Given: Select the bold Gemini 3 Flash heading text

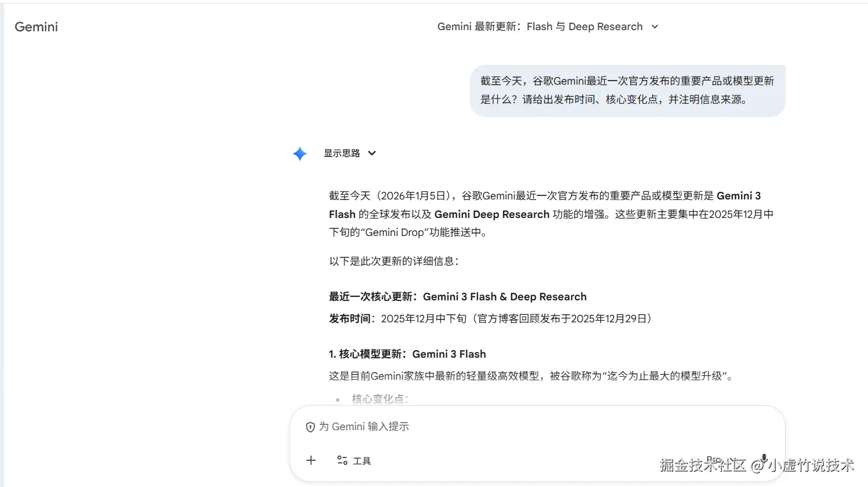Looking at the screenshot, I should pos(450,354).
